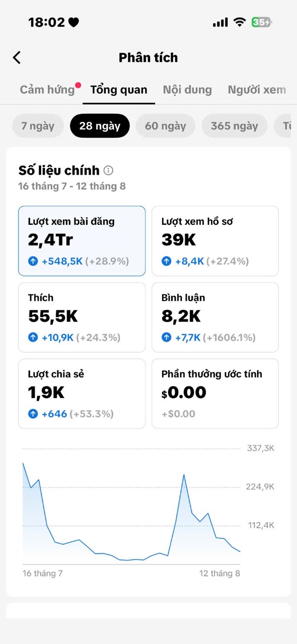
Task: Open the info icon beside Số liệu chính
Action: point(108,171)
